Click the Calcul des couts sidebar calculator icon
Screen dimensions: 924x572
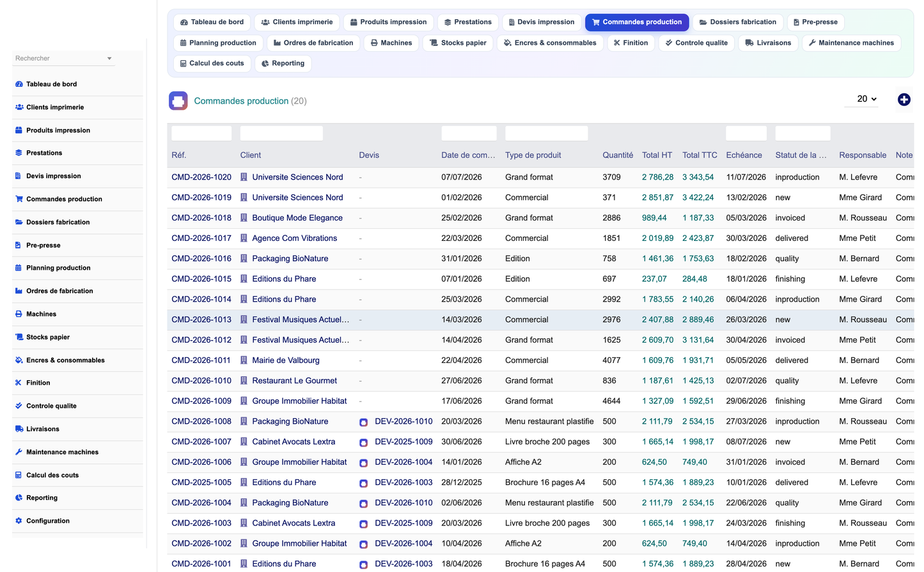tap(19, 475)
